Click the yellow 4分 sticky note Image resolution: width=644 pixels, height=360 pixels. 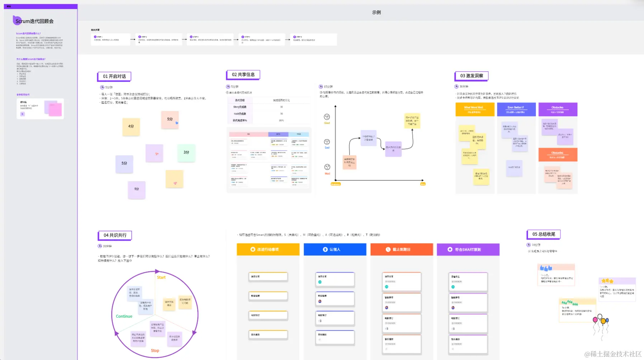coord(131,127)
